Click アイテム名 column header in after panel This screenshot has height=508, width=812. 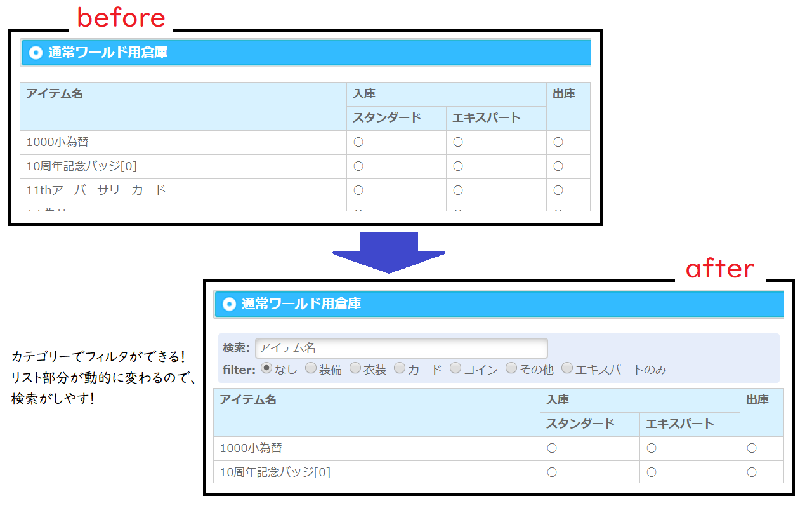[248, 400]
